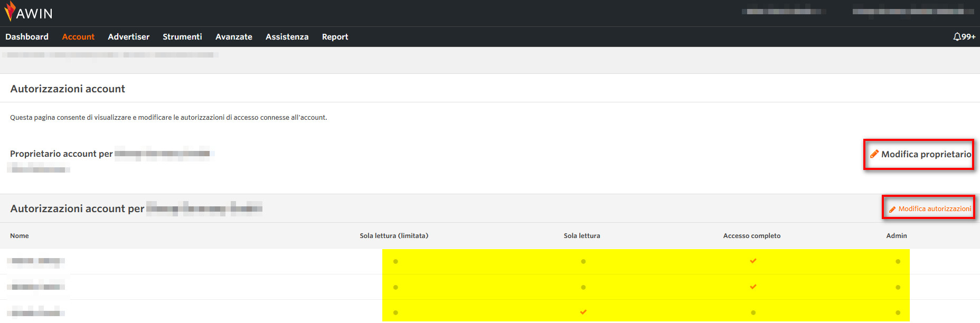
Task: Open the Dashboard menu
Action: click(x=27, y=37)
